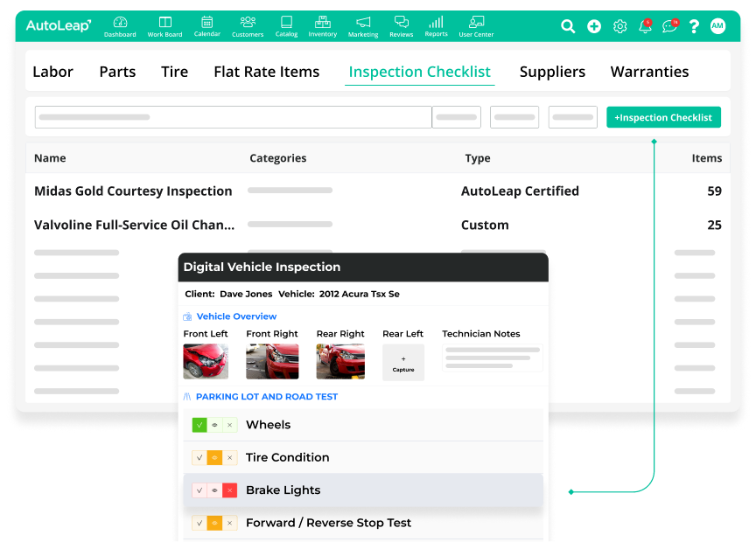Mark Brake Lights as failed with red X
Viewport: 756px width, 542px height.
230,490
